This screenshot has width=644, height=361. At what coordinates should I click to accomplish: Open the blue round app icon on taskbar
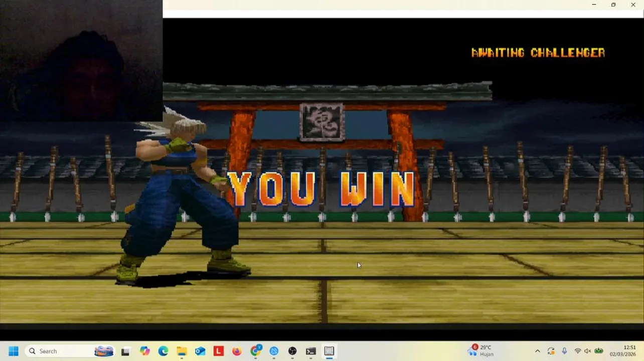point(274,351)
